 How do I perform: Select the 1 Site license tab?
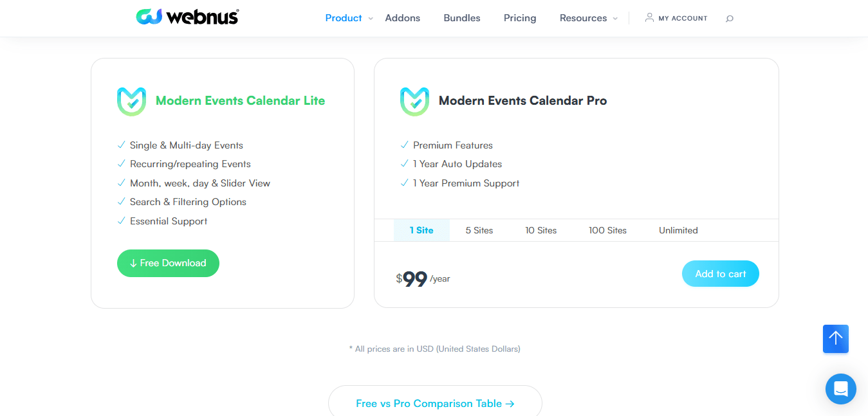pyautogui.click(x=421, y=230)
